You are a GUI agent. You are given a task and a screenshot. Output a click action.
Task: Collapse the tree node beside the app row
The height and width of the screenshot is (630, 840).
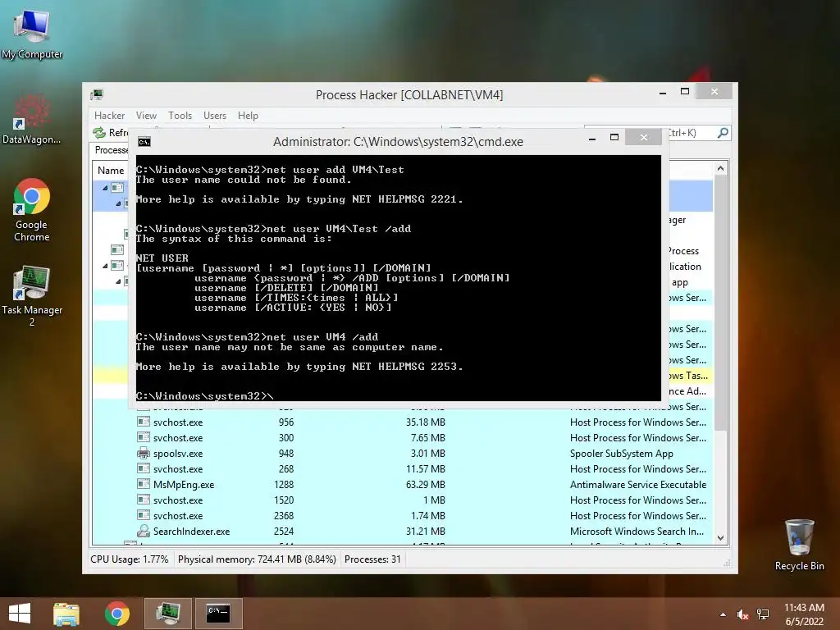[x=118, y=281]
